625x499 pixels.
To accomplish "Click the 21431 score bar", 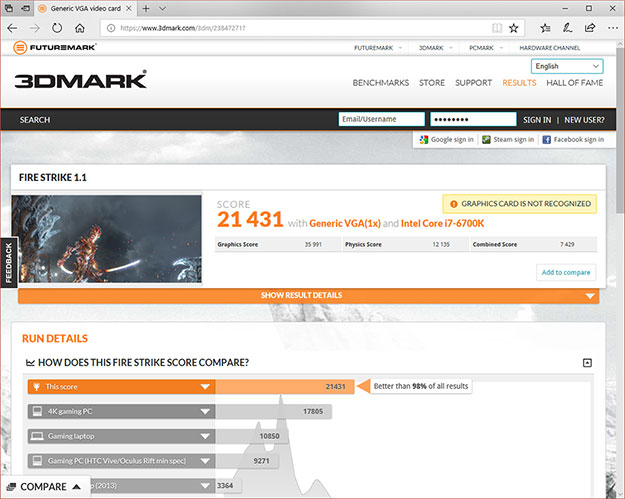I will (x=285, y=387).
